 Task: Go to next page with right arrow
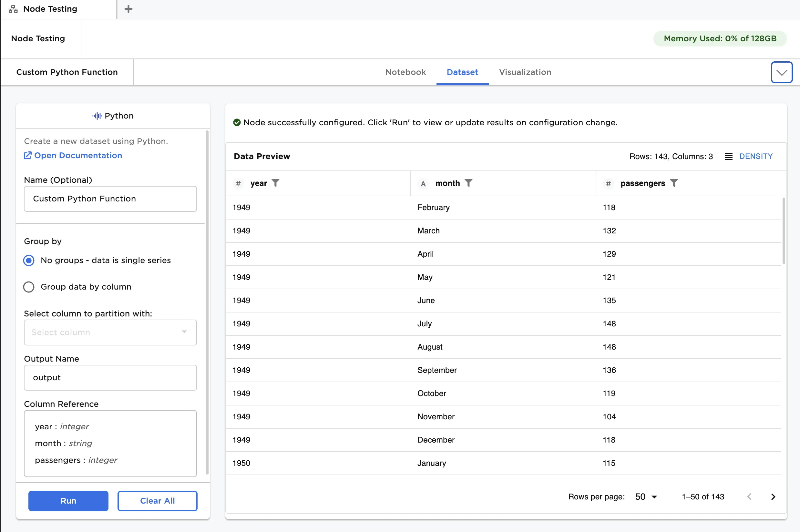(x=773, y=497)
